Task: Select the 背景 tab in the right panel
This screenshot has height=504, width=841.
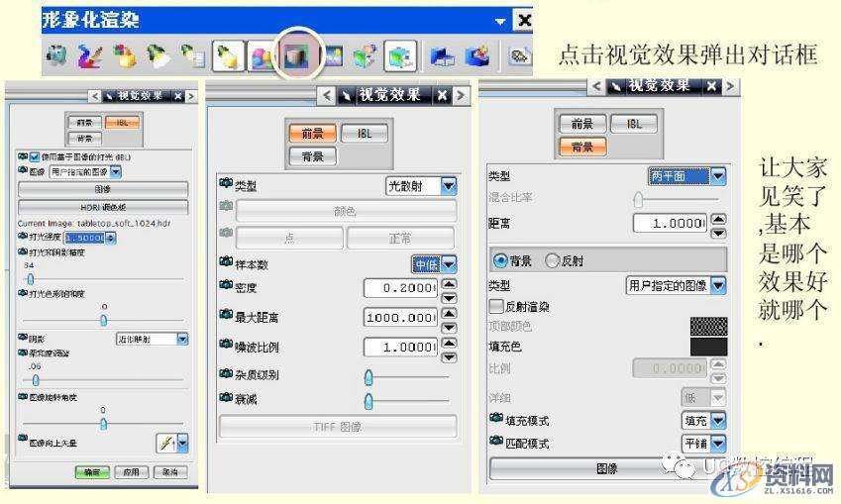Action: point(582,147)
